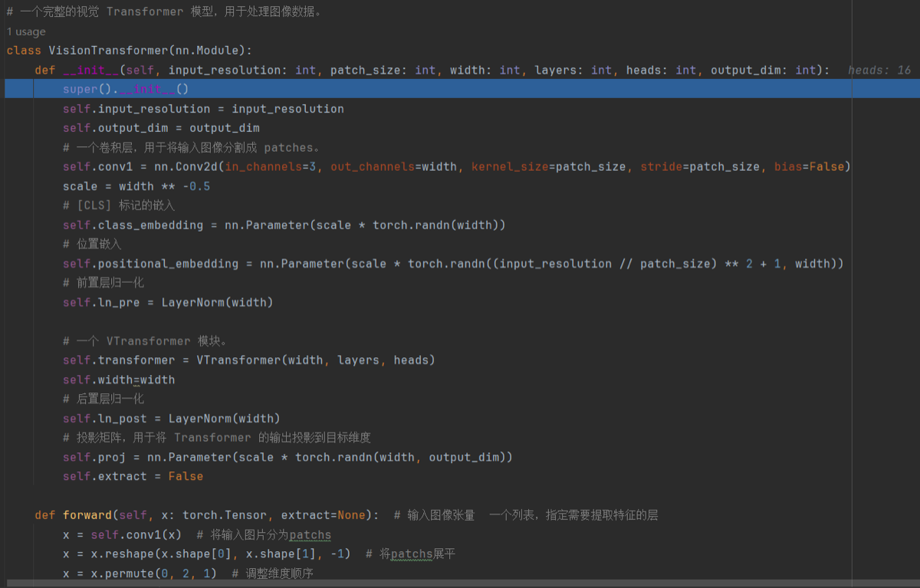This screenshot has height=588, width=920.
Task: Click the horizontal scrollbar at the bottom
Action: pyautogui.click(x=460, y=583)
